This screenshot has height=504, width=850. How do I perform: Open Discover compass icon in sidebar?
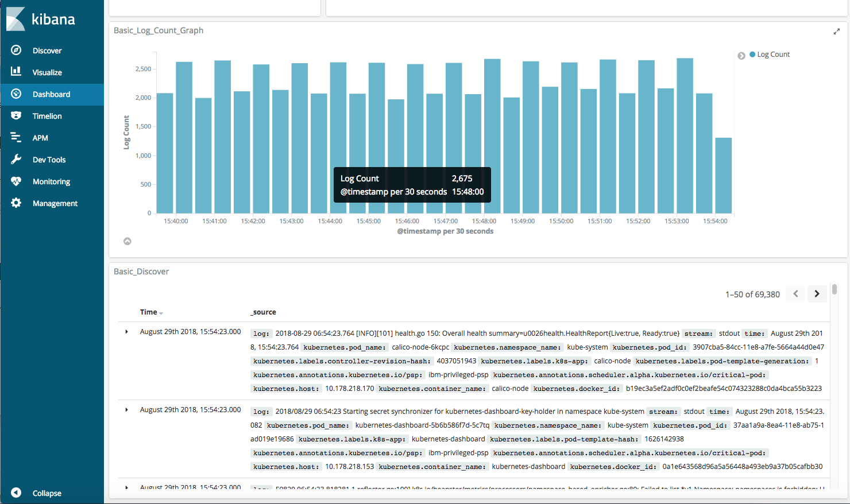16,50
